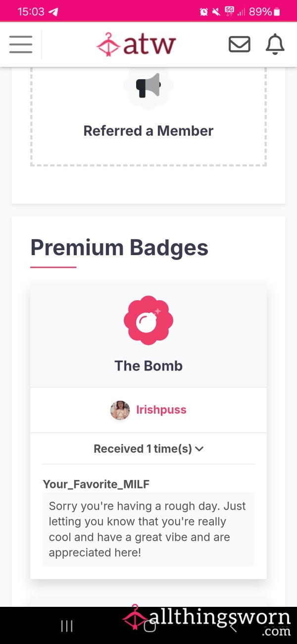
Task: Tap the Referred a Member label
Action: tap(148, 131)
